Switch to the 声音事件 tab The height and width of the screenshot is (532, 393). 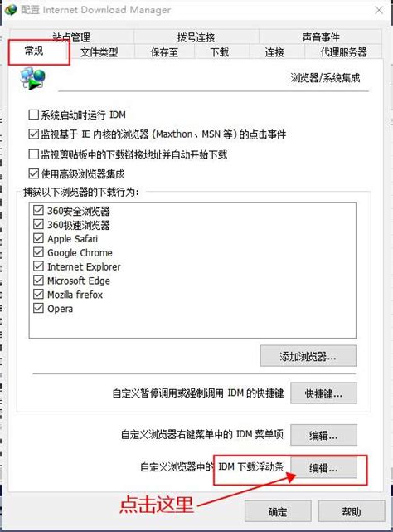(321, 37)
